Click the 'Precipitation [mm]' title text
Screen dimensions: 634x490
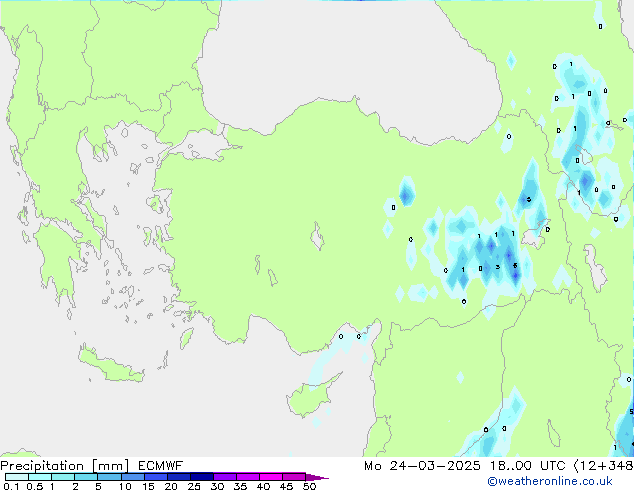[x=65, y=466]
